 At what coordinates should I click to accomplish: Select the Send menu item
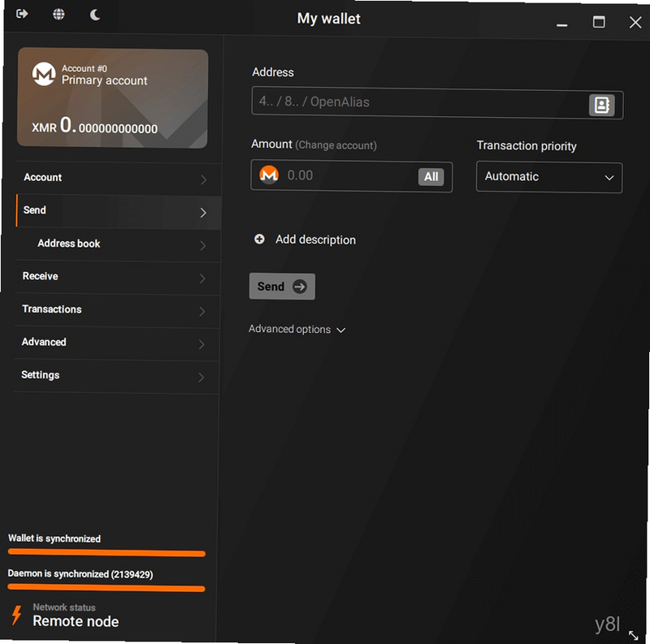(118, 211)
